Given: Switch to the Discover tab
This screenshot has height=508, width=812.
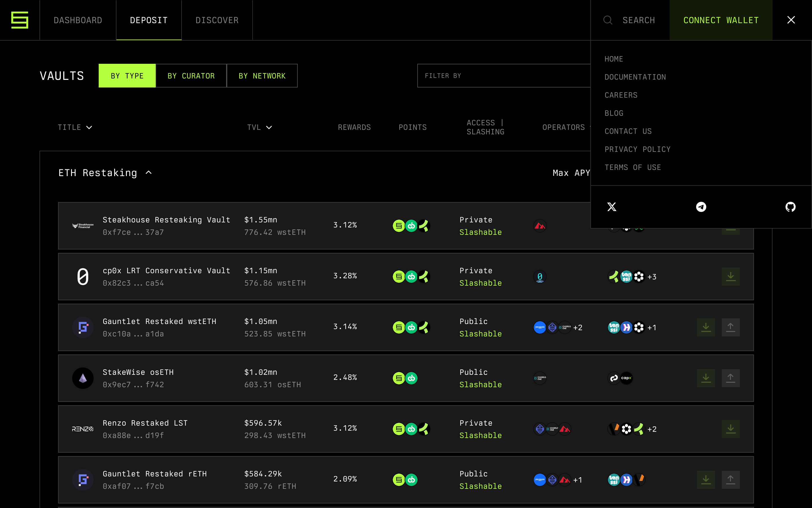Looking at the screenshot, I should click(217, 20).
